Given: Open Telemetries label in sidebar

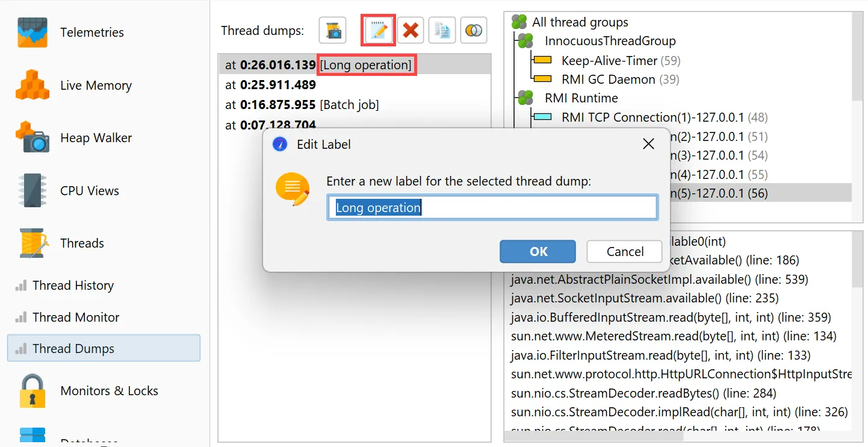Looking at the screenshot, I should (92, 33).
